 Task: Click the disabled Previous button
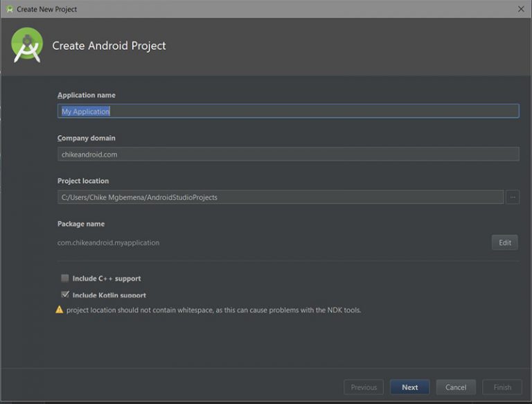coord(364,387)
